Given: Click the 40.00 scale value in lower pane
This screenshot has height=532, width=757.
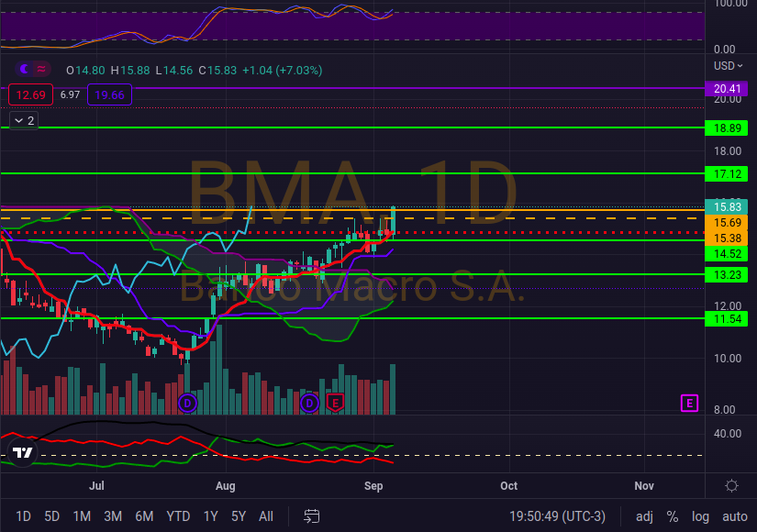Looking at the screenshot, I should pos(728,434).
